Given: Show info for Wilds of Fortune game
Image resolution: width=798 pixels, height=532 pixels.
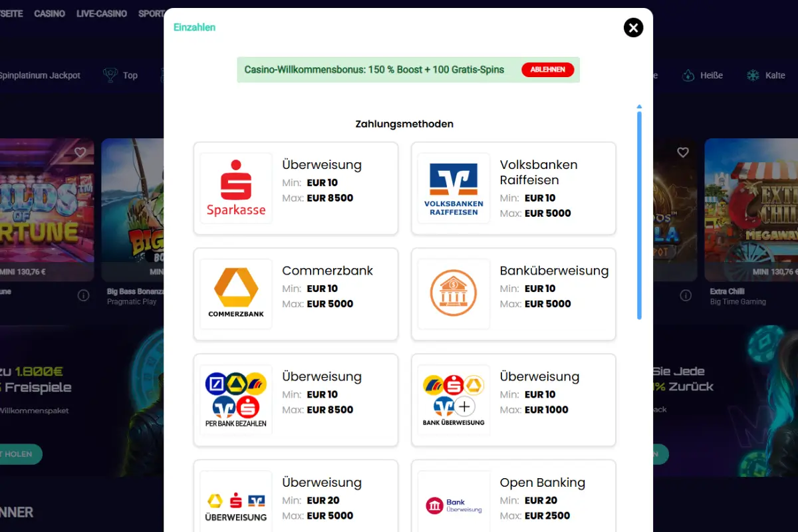Looking at the screenshot, I should (x=83, y=295).
